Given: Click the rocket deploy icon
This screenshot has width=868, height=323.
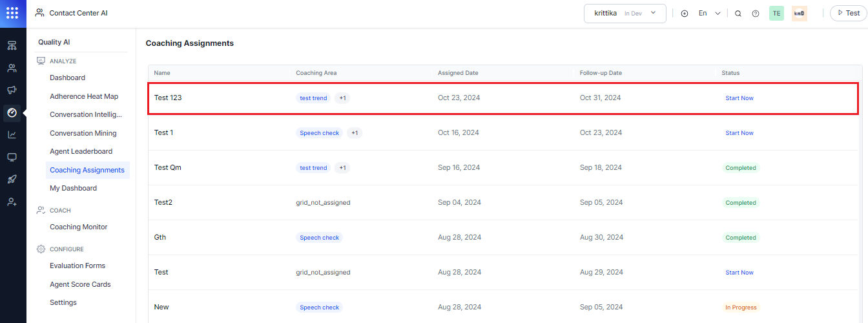Looking at the screenshot, I should click(12, 179).
